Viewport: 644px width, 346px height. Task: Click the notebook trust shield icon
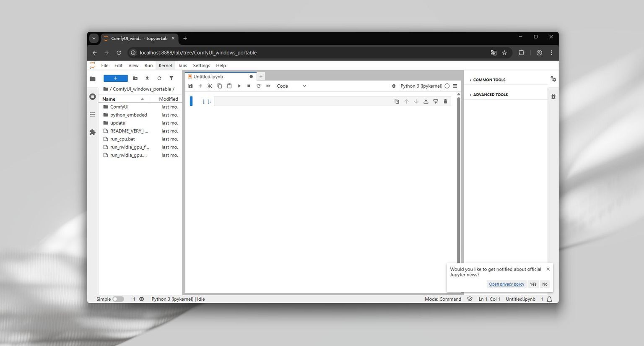point(470,299)
